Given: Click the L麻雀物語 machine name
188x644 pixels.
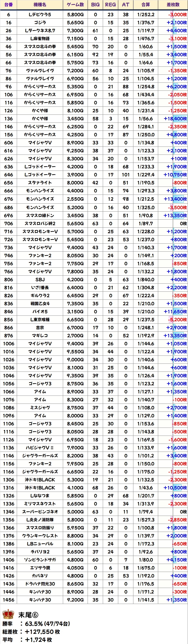Looking at the screenshot, I should (x=40, y=39).
